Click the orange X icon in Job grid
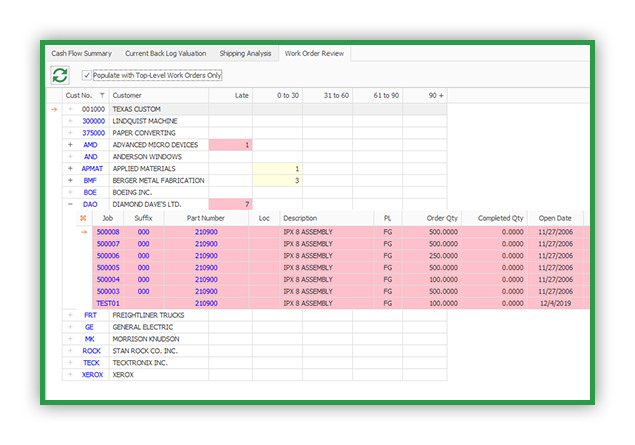Viewport: 635px width, 445px height. [x=83, y=218]
